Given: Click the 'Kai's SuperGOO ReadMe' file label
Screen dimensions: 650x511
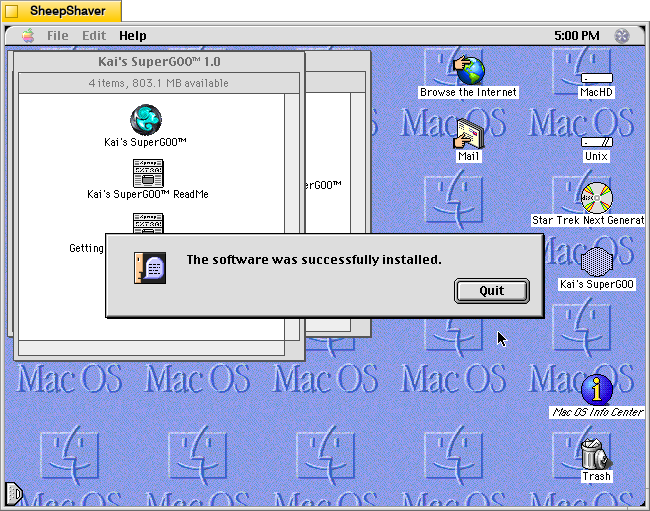Looking at the screenshot, I should (148, 194).
